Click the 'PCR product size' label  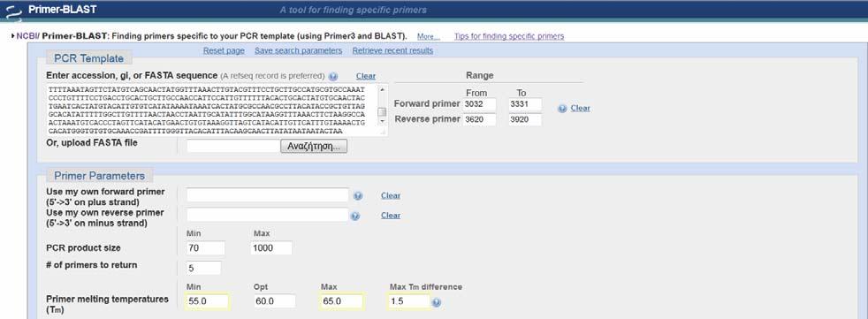tap(83, 247)
